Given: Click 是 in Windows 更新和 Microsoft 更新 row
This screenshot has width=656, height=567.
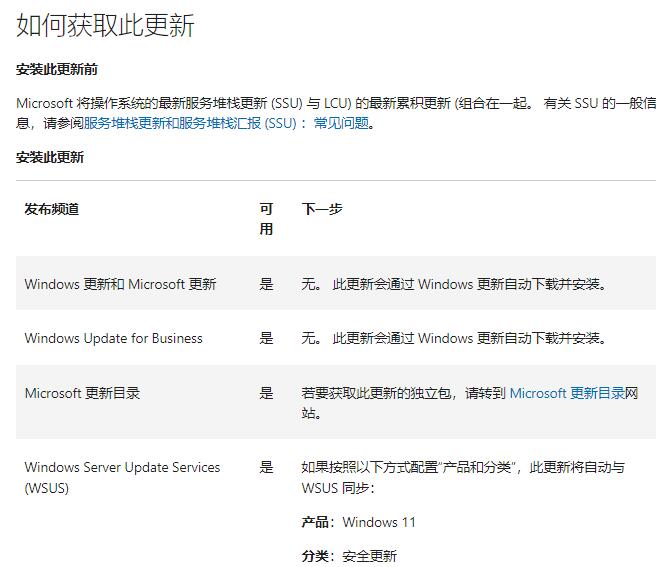Looking at the screenshot, I should tap(266, 284).
